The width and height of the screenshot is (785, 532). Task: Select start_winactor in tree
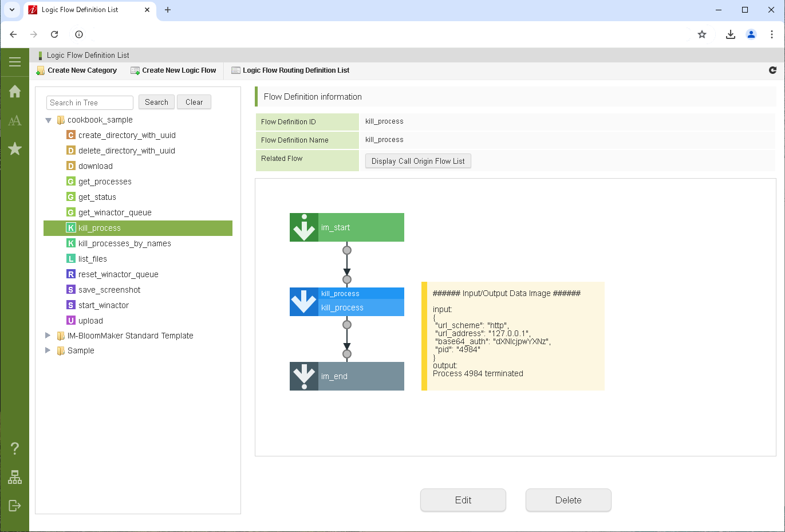coord(104,305)
